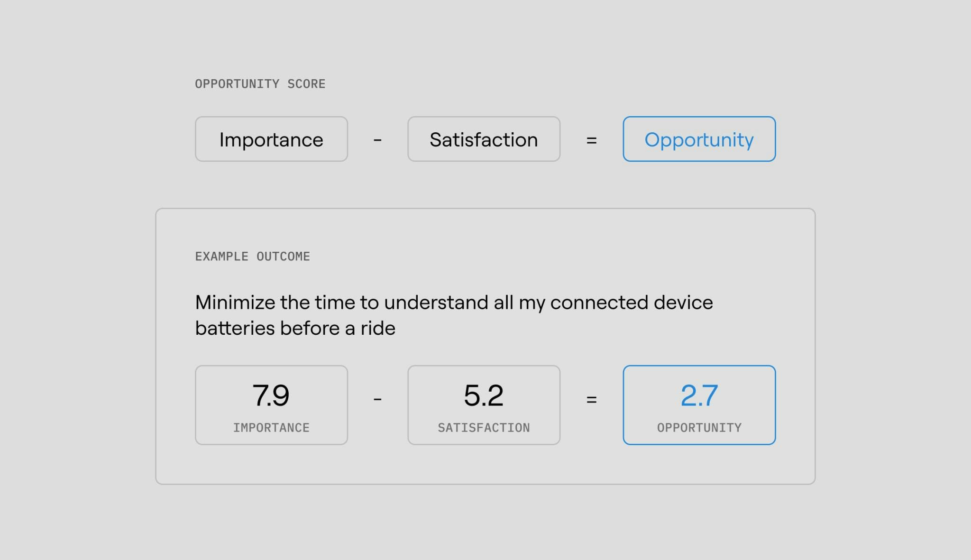Click the Importance formula box
Viewport: 971px width, 560px height.
pos(271,139)
